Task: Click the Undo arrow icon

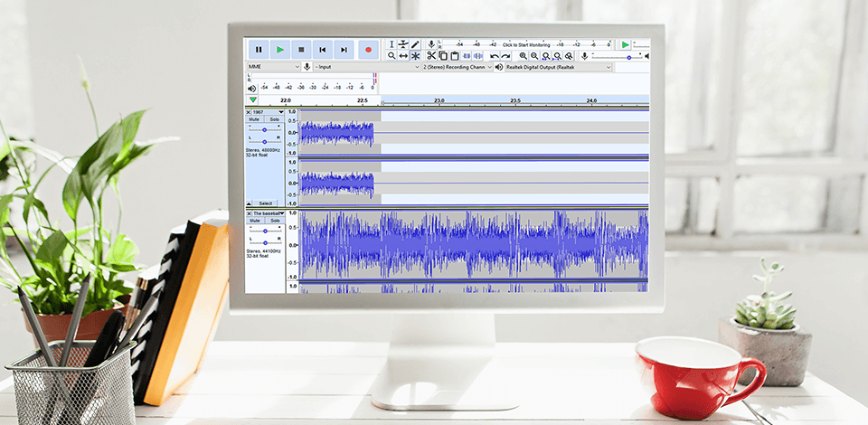Action: [x=494, y=56]
